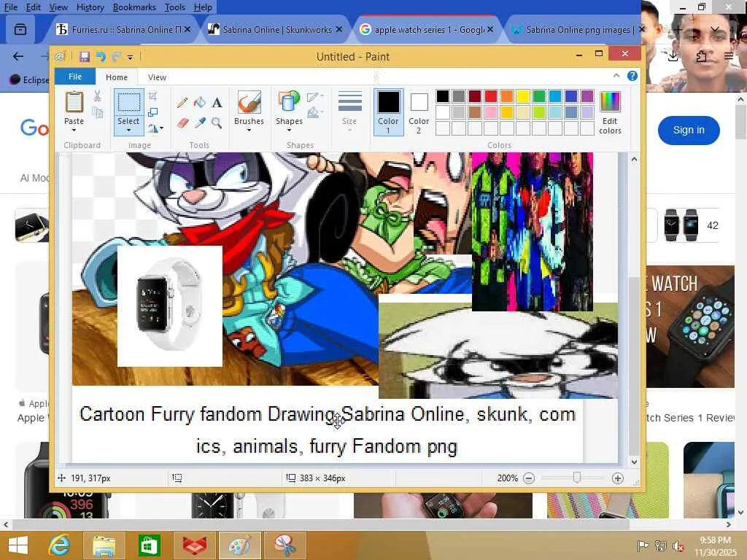Open Edit colors dialog
This screenshot has height=560, width=747.
point(610,113)
